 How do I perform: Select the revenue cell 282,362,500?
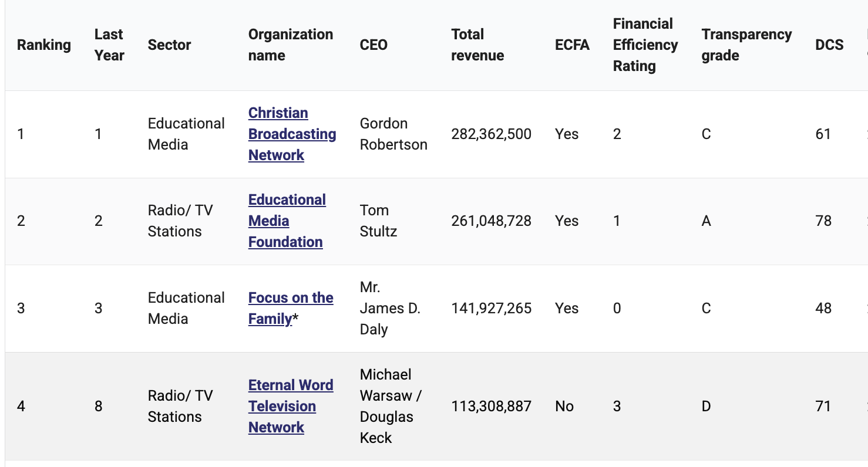[491, 134]
